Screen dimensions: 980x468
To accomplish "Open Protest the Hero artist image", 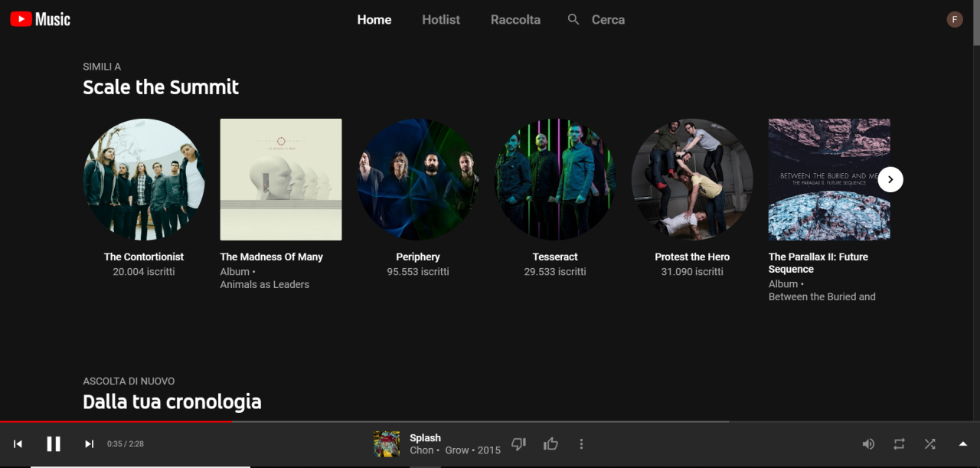I will (692, 179).
